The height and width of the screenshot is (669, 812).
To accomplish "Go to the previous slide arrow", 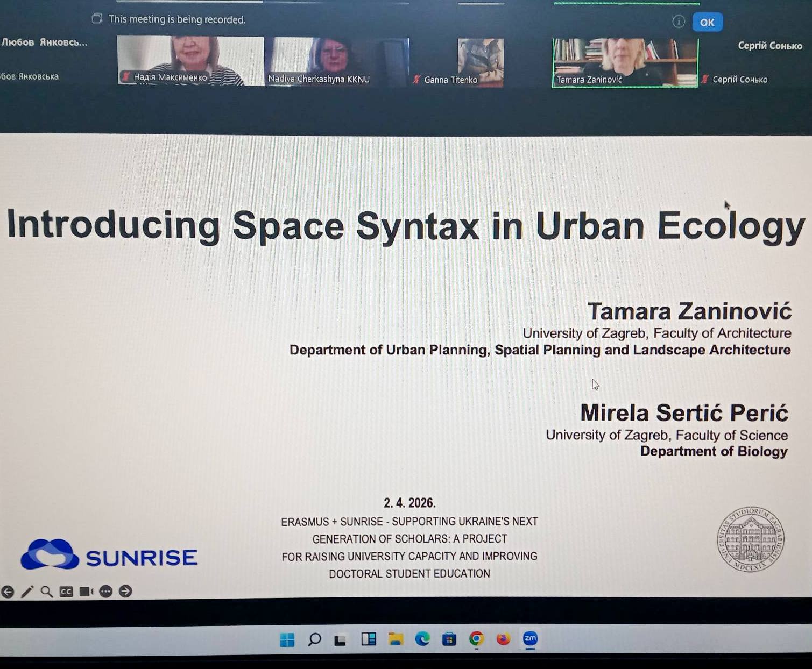I will click(8, 592).
